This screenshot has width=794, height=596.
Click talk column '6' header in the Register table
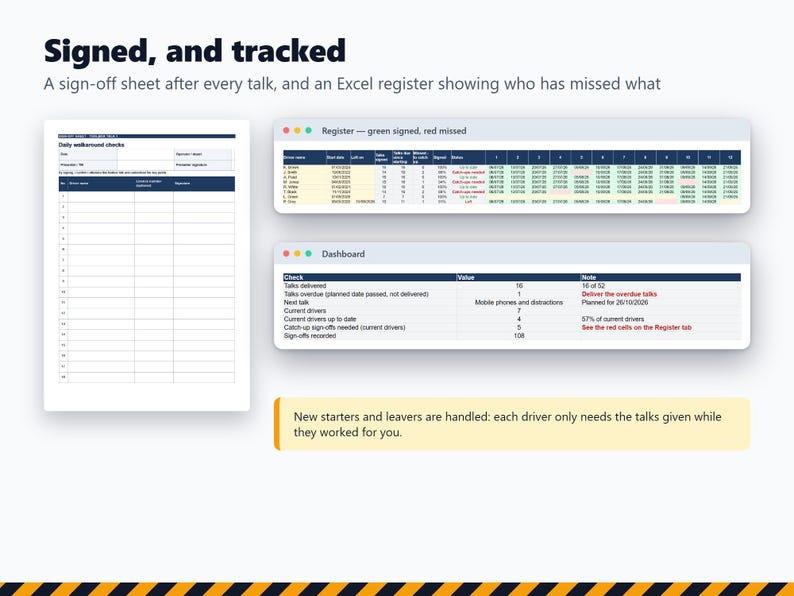click(603, 157)
